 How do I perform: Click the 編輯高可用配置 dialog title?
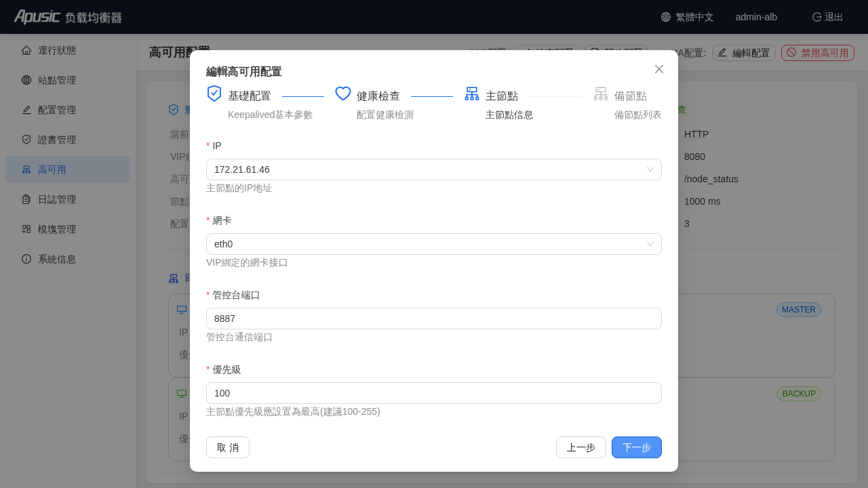(244, 71)
